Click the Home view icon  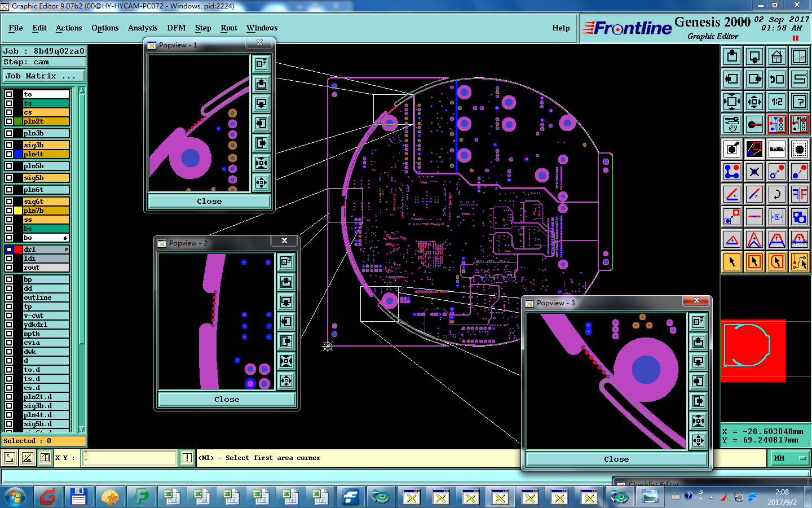777,56
